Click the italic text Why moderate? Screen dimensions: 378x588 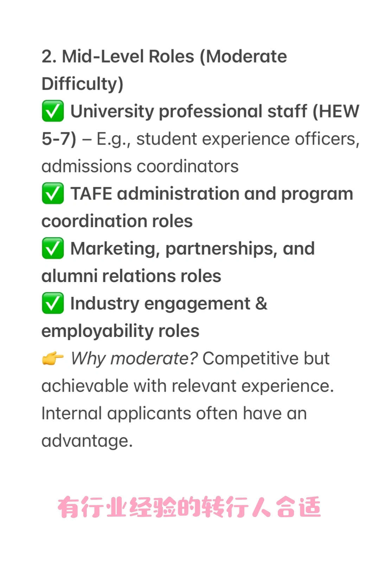pos(134,359)
